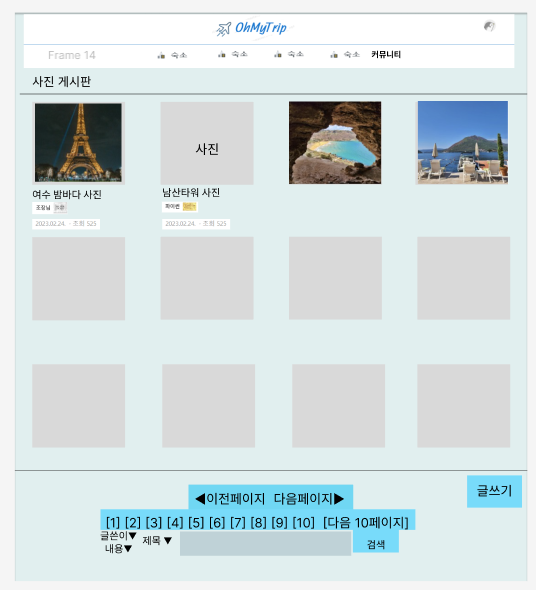Select the 사진 게시판 heading
The width and height of the screenshot is (536, 590).
pos(61,81)
